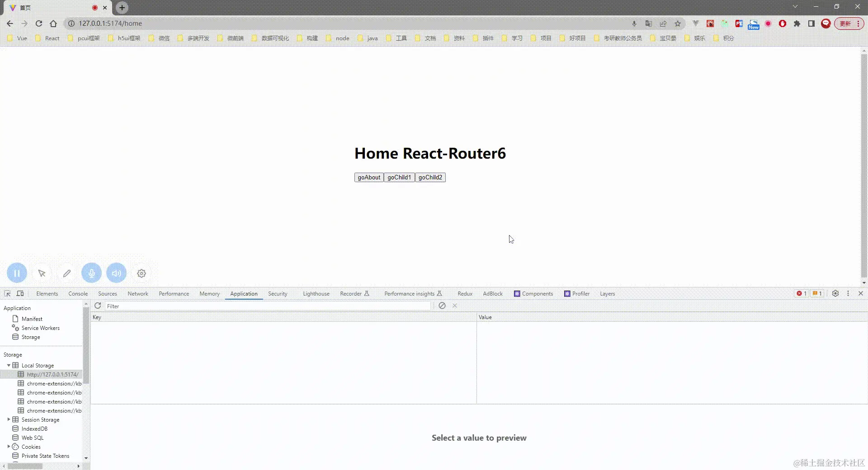
Task: Click the goAbout button
Action: (x=369, y=177)
